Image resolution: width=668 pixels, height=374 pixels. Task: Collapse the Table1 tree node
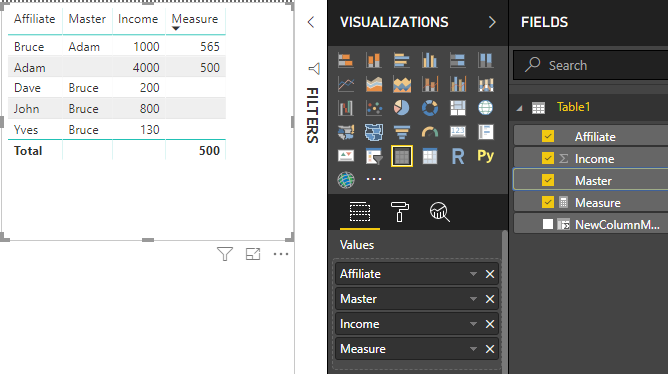pos(519,108)
